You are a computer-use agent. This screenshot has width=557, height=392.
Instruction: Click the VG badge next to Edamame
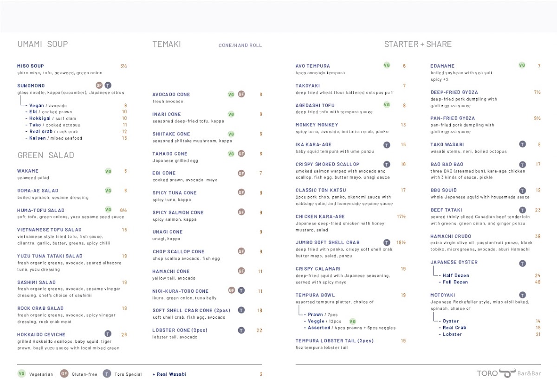pos(522,65)
